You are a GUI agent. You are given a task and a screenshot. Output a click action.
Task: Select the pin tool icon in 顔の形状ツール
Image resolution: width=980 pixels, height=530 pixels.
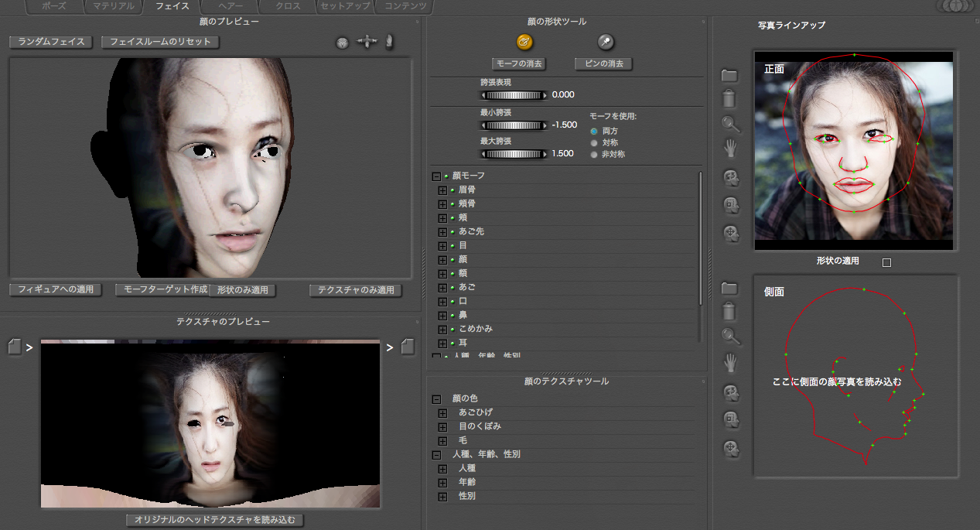pos(606,42)
